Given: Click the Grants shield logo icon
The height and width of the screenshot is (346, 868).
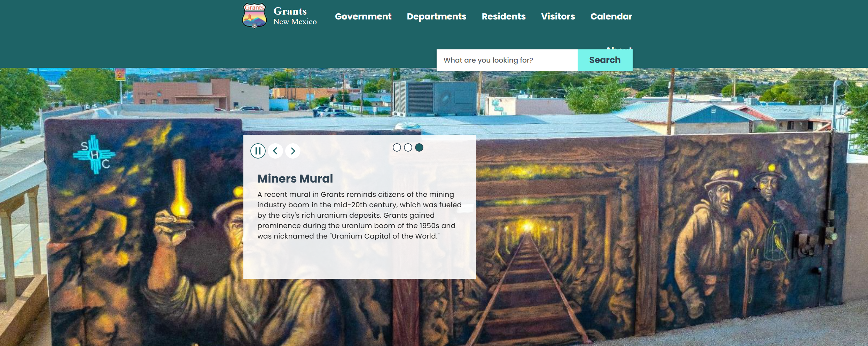Looking at the screenshot, I should click(x=254, y=16).
